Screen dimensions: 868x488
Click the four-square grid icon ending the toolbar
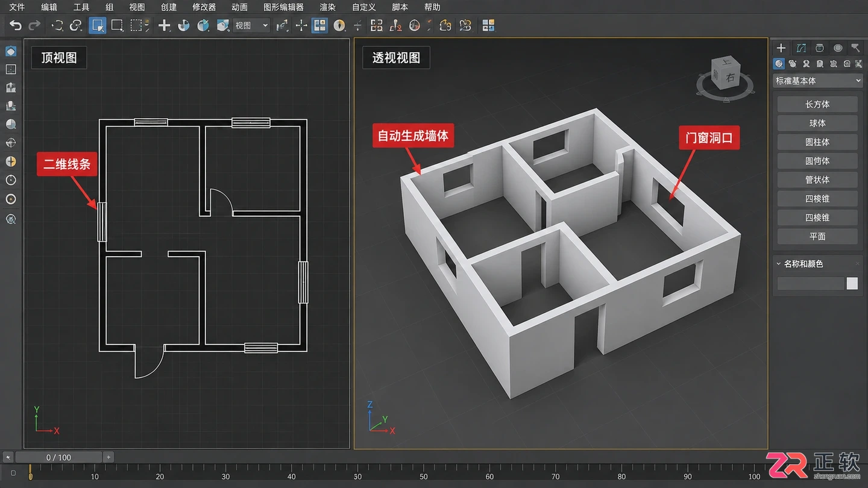point(488,25)
